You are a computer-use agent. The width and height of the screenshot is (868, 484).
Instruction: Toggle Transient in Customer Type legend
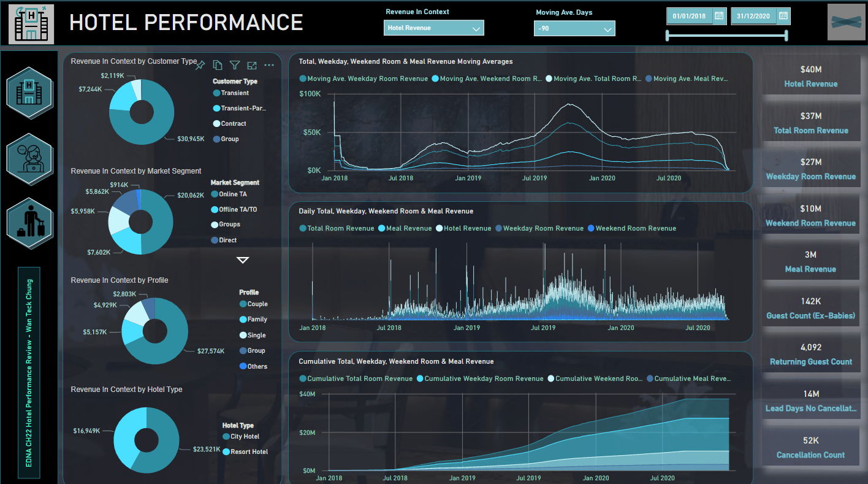235,93
